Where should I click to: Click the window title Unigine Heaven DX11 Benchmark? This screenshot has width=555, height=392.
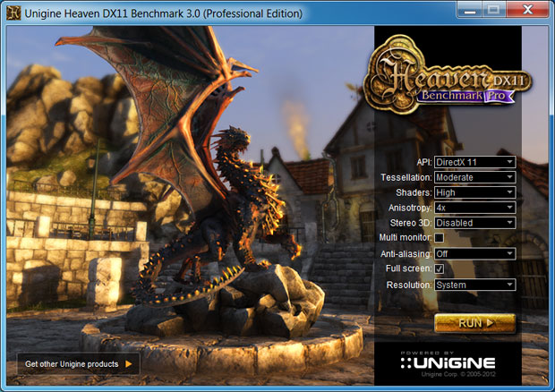(164, 13)
